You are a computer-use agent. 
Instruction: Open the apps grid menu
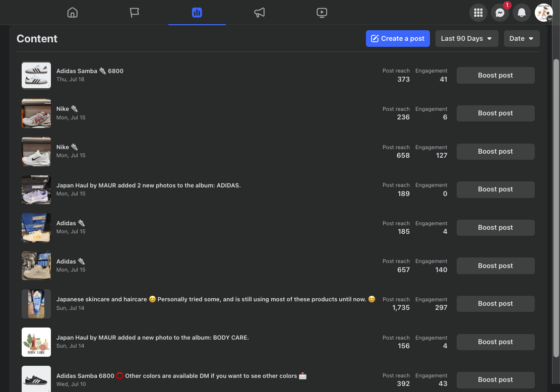click(478, 13)
